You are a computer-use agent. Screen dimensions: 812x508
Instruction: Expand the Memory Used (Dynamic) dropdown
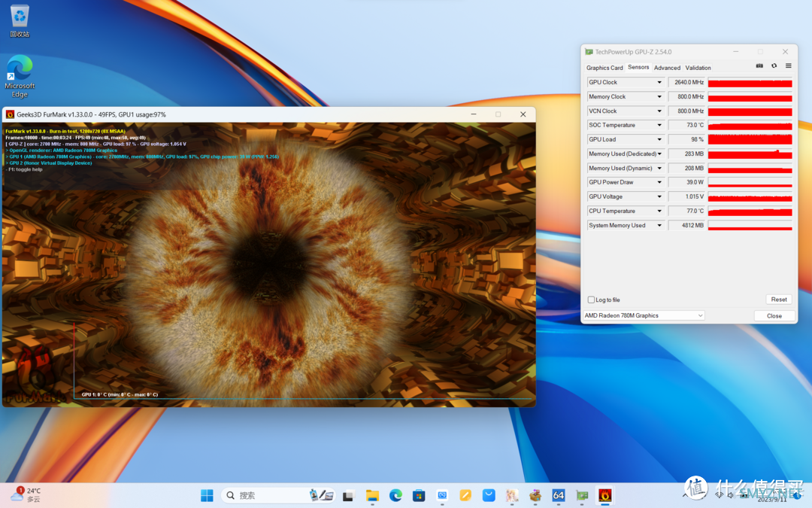(x=659, y=169)
